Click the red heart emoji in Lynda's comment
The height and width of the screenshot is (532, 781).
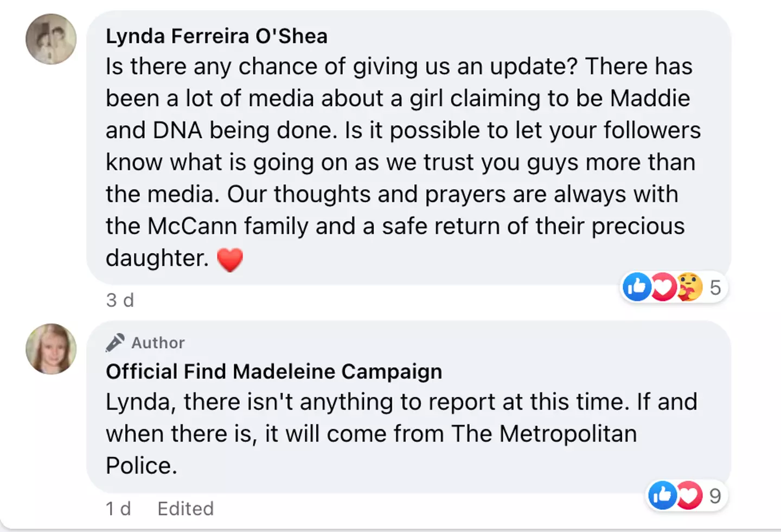click(x=230, y=260)
